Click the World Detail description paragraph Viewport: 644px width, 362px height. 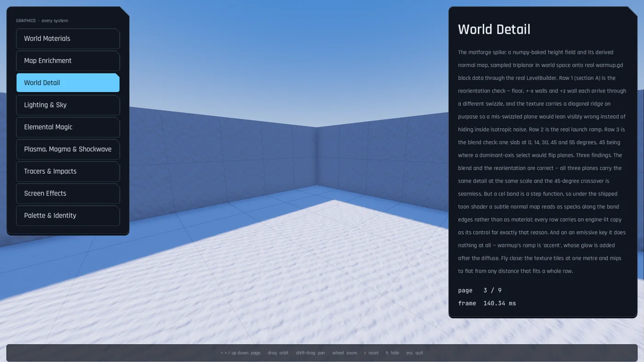pos(543,161)
